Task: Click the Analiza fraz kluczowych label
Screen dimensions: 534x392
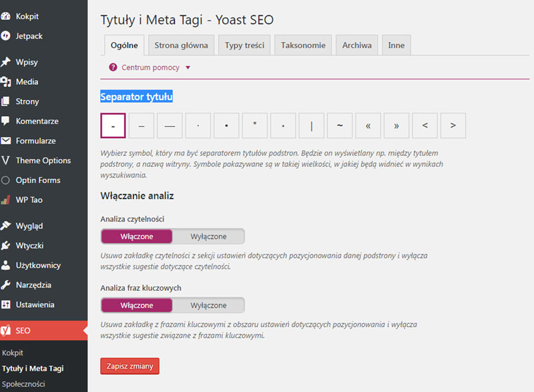Action: pyautogui.click(x=141, y=288)
